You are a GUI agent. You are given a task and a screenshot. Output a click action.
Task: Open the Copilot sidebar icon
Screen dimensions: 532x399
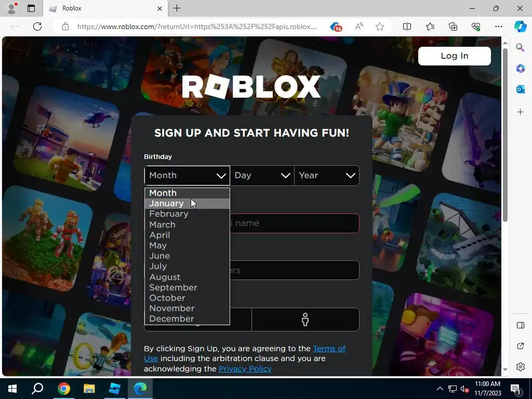coord(520,26)
